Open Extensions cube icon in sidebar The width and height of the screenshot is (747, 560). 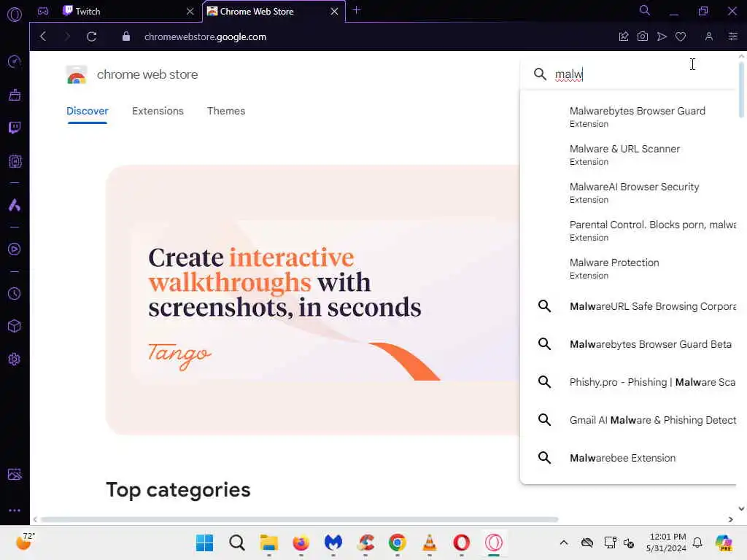(15, 326)
